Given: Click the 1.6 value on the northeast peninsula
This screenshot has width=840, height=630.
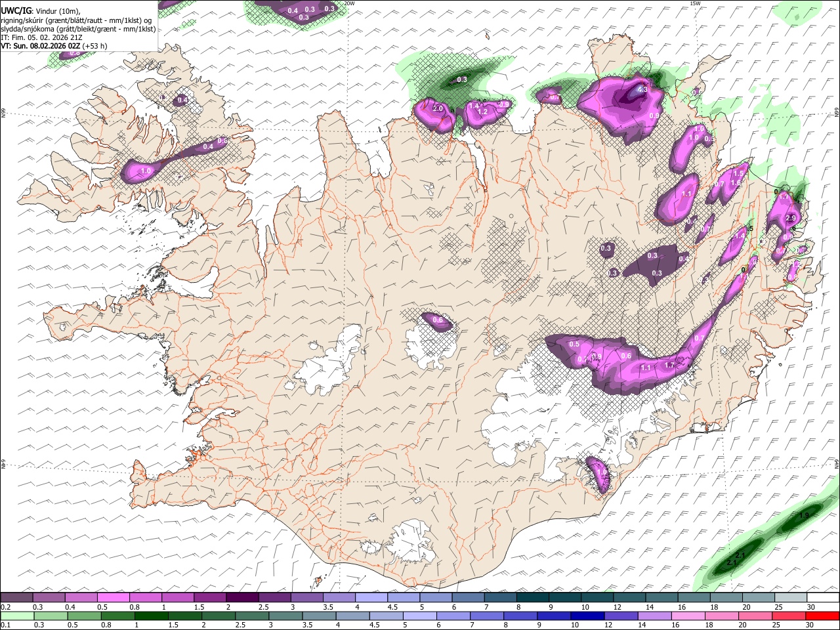Looking at the screenshot, I should tap(736, 184).
